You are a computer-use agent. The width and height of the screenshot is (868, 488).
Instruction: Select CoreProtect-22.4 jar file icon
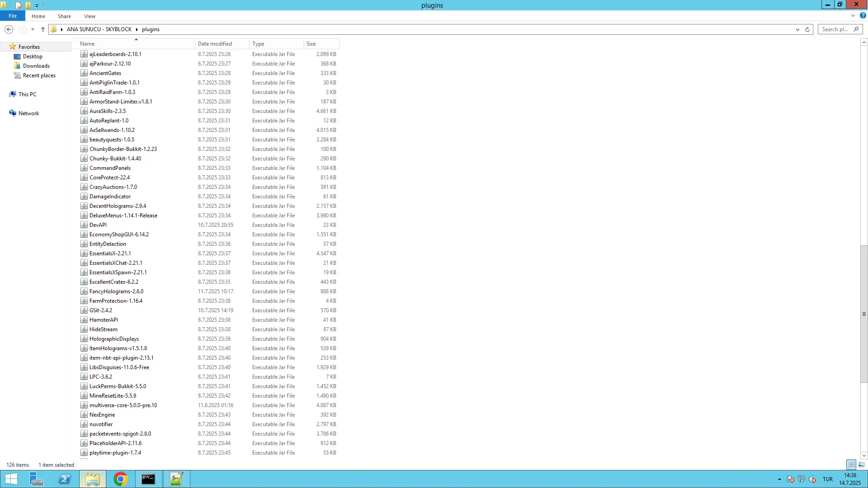pyautogui.click(x=84, y=178)
